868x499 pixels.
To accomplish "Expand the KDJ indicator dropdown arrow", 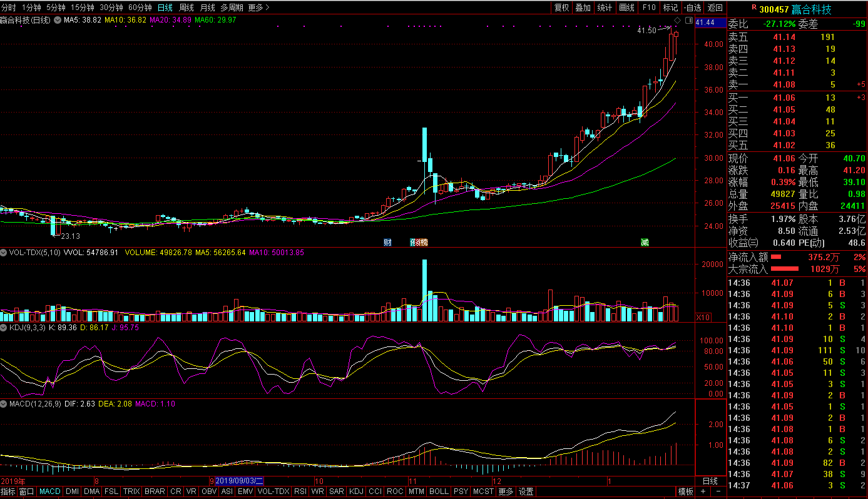I will [x=4, y=327].
